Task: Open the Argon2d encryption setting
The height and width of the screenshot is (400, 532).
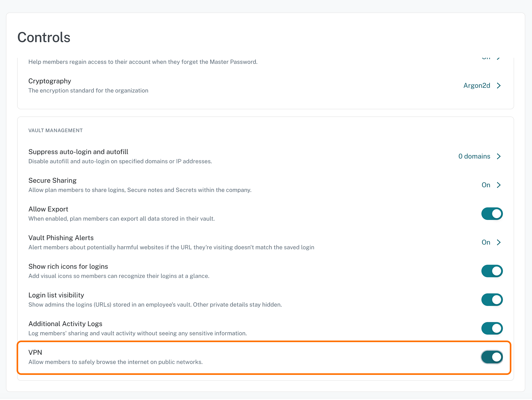Action: pos(477,86)
